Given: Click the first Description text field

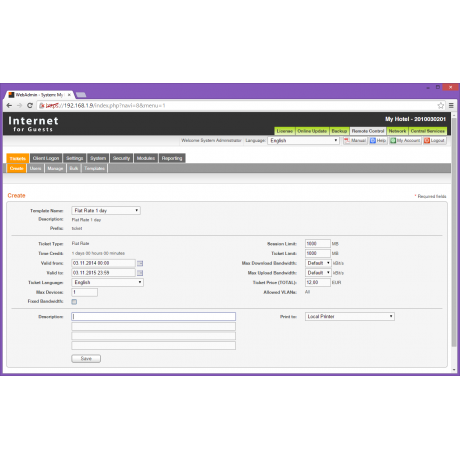Looking at the screenshot, I should [154, 317].
